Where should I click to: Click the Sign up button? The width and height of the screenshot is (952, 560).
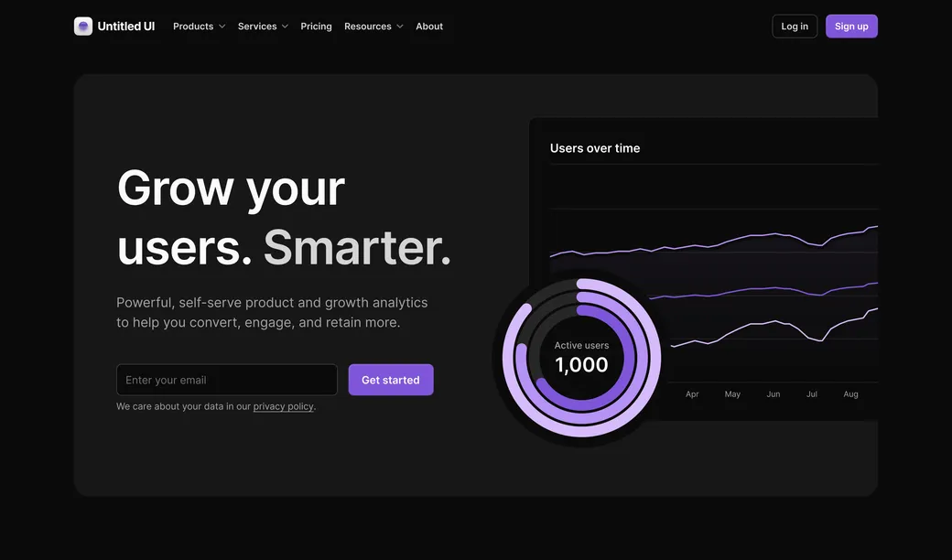coord(851,27)
